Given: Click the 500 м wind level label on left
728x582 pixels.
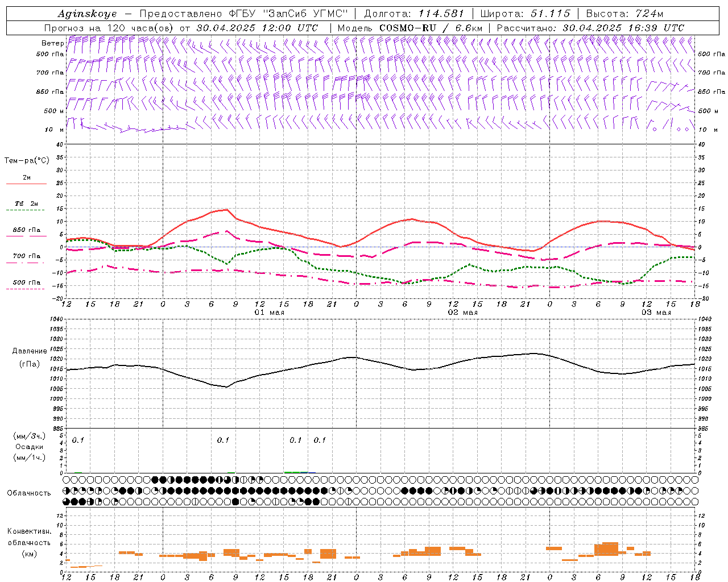Looking at the screenshot, I should (54, 111).
